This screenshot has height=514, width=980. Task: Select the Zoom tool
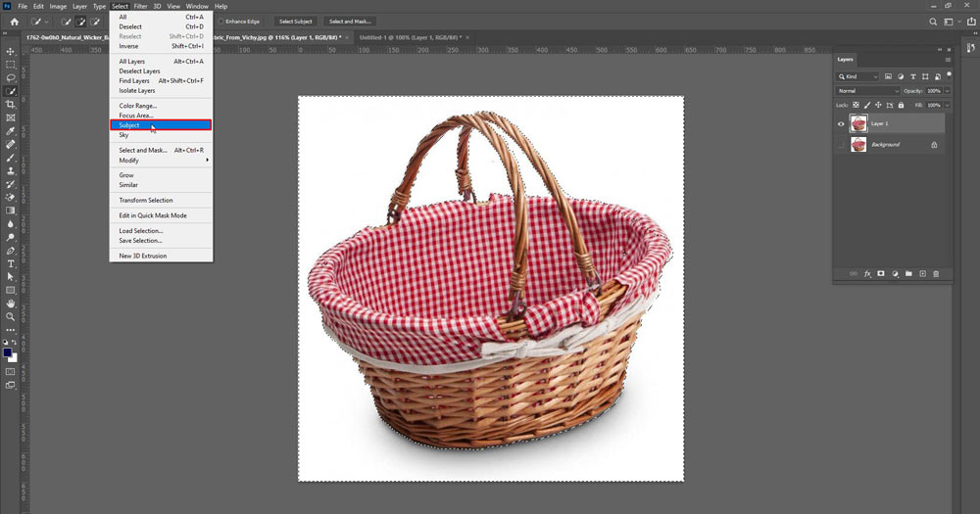click(x=11, y=316)
